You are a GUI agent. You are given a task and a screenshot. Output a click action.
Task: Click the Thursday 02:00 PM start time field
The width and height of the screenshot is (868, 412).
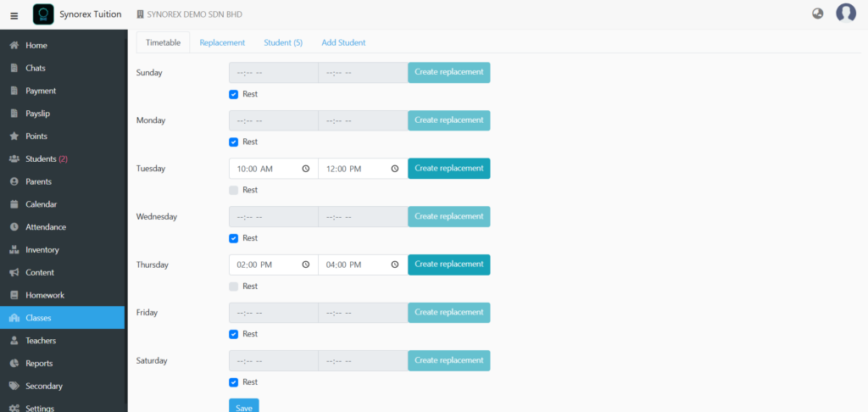coord(274,264)
